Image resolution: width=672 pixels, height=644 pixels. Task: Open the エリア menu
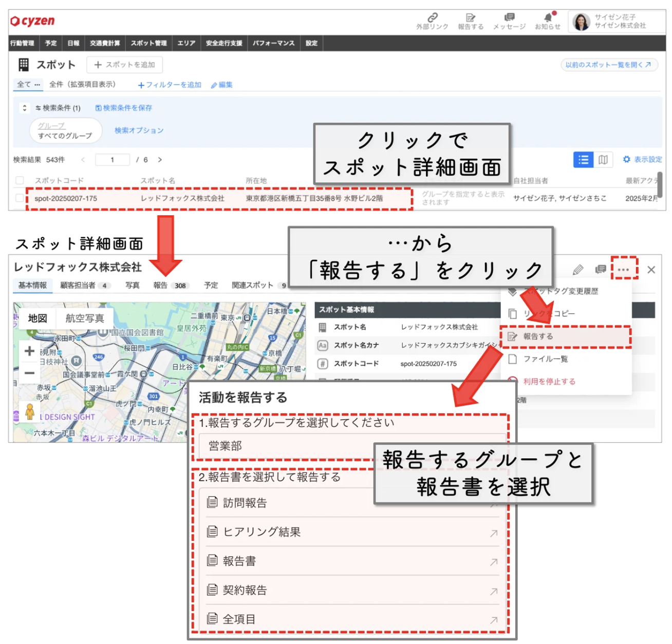point(186,43)
